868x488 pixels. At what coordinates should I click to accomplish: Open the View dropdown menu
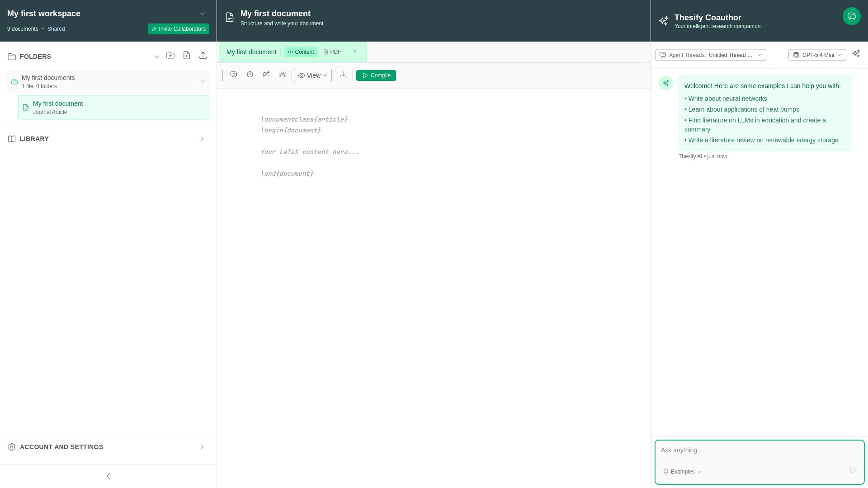coord(313,75)
